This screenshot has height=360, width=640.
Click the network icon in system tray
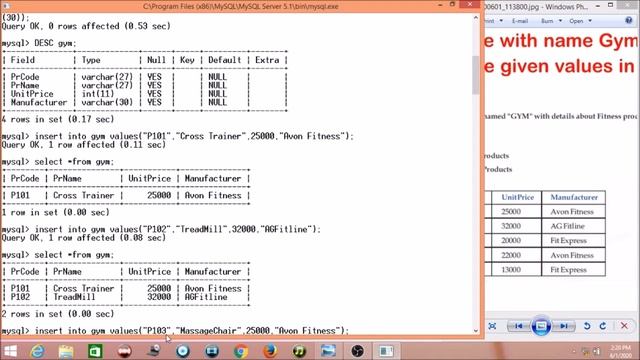[x=586, y=351]
